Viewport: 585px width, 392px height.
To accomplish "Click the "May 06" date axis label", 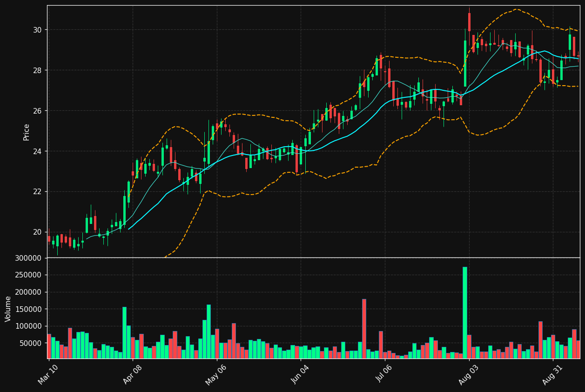I will pos(216,374).
